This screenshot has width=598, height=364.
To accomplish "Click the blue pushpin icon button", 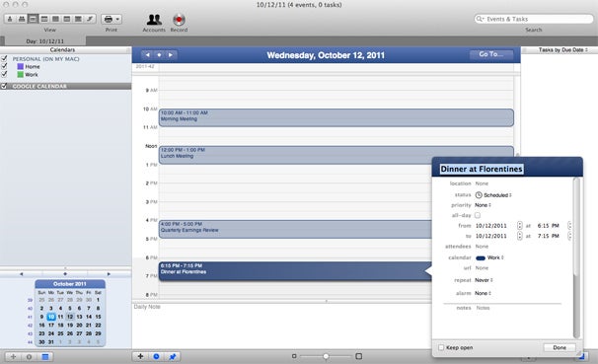I will pyautogui.click(x=173, y=356).
